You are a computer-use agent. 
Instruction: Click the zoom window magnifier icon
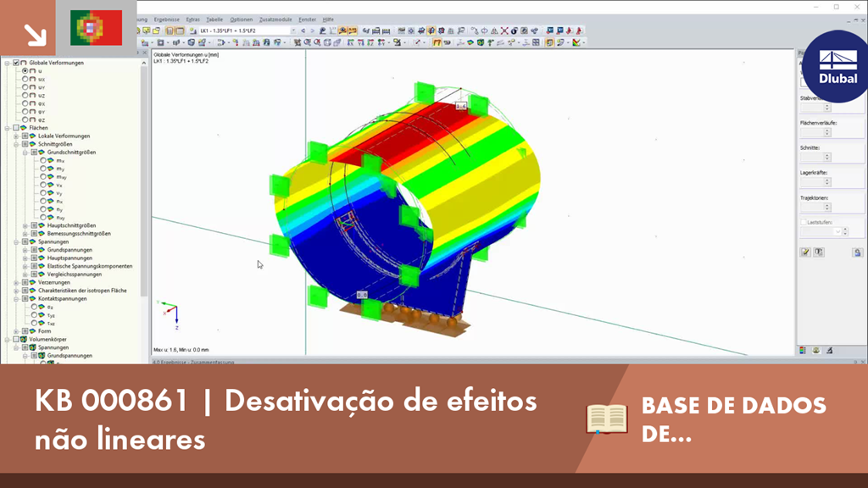pyautogui.click(x=307, y=42)
